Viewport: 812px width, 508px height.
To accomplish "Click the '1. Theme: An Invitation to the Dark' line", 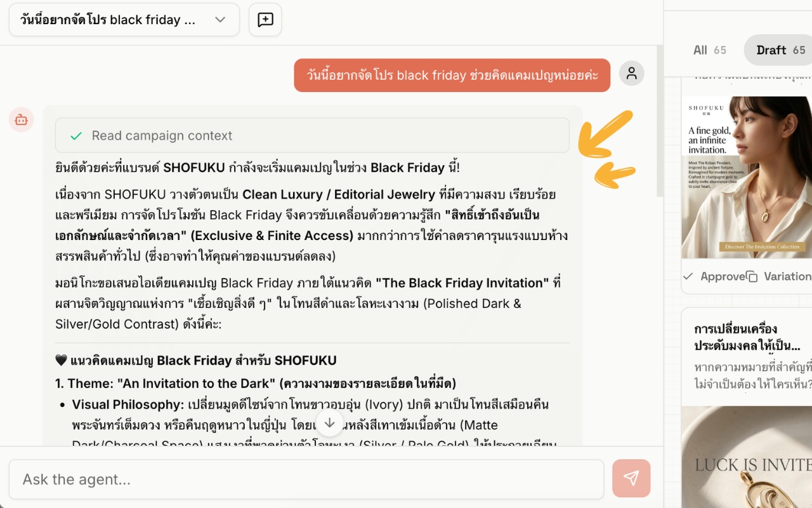I will click(x=256, y=384).
